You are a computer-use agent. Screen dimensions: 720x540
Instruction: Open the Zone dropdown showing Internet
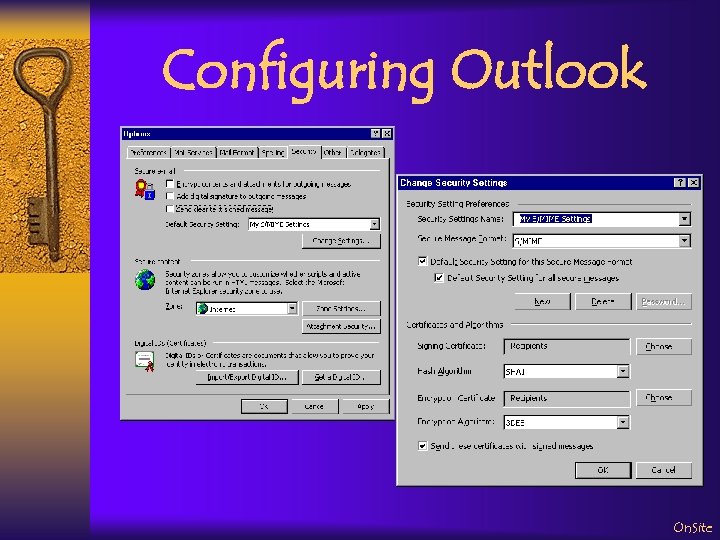pyautogui.click(x=292, y=309)
